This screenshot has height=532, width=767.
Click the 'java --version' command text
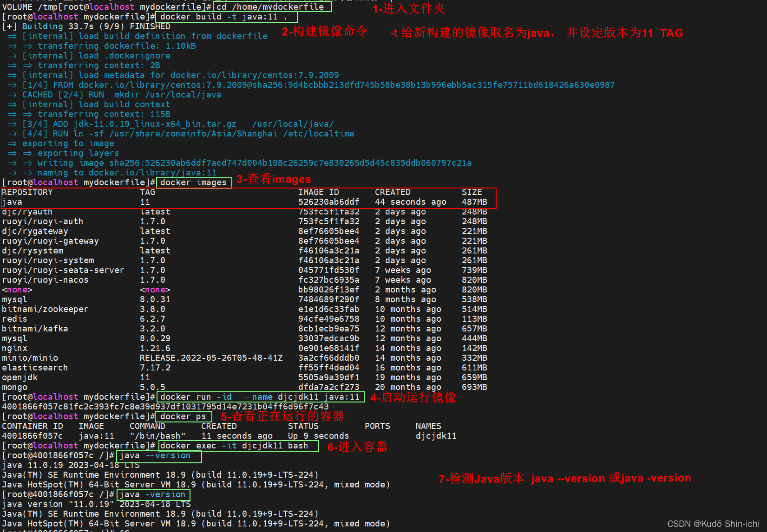tap(155, 455)
